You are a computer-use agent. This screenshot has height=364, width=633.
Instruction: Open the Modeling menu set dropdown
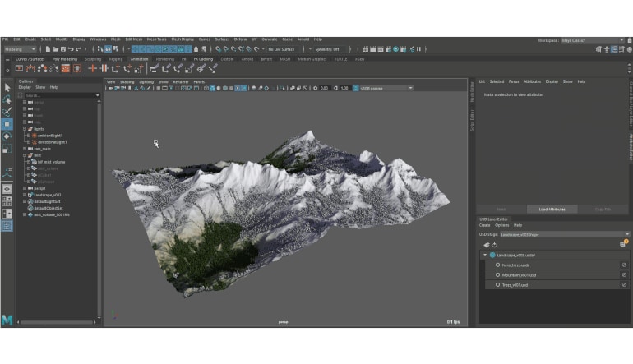click(21, 49)
